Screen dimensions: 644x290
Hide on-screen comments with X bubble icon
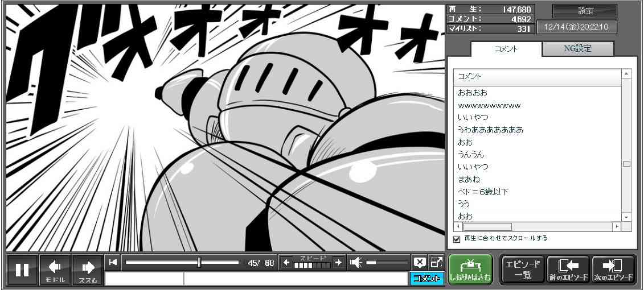420,262
